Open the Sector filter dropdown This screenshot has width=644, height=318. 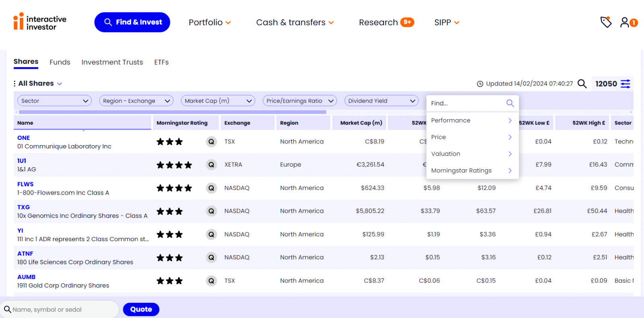point(55,101)
